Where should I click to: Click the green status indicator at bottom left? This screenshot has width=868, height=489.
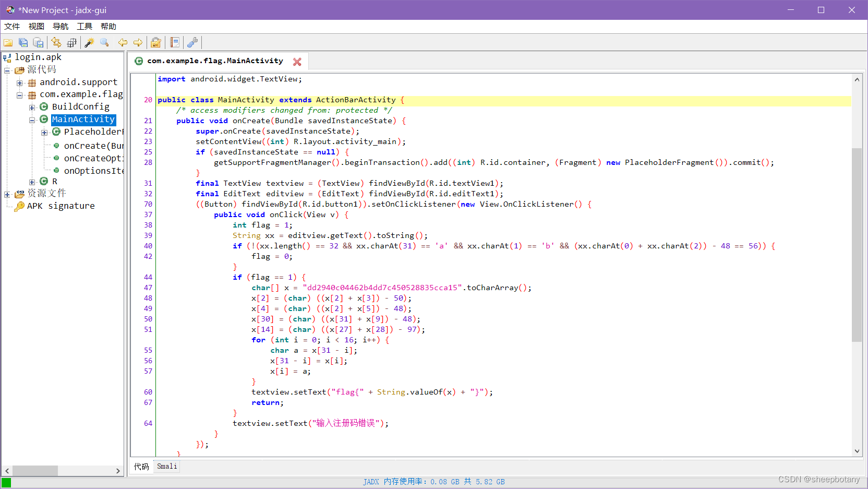coord(6,483)
